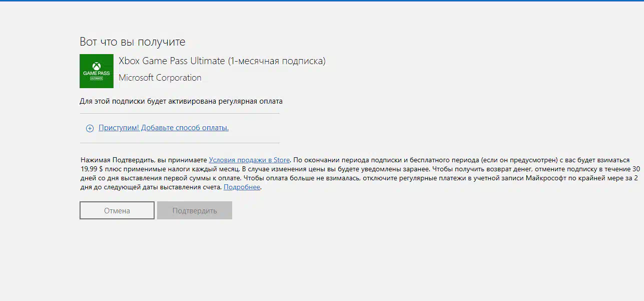Select the heading 'Вот что вы получите'
This screenshot has height=301, width=644.
click(133, 42)
